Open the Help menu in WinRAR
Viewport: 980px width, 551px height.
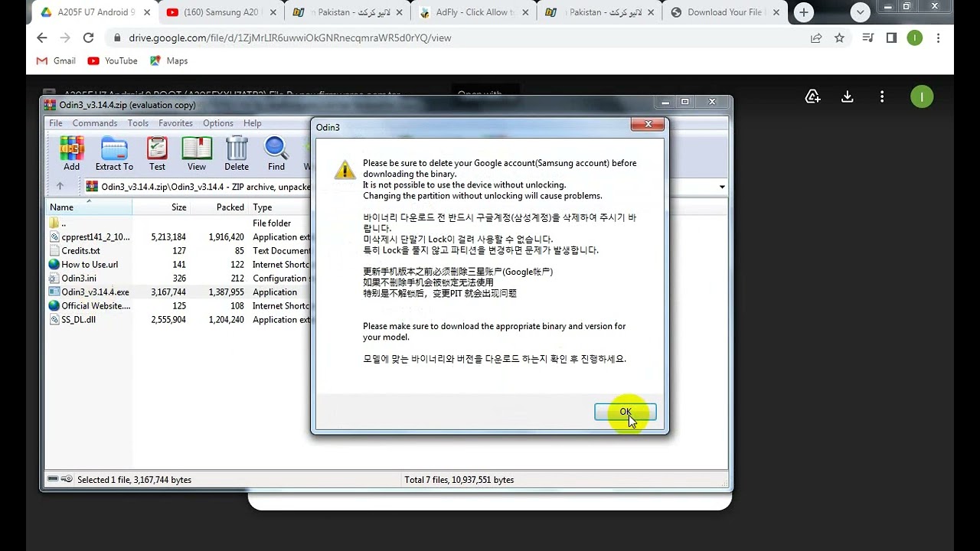253,123
